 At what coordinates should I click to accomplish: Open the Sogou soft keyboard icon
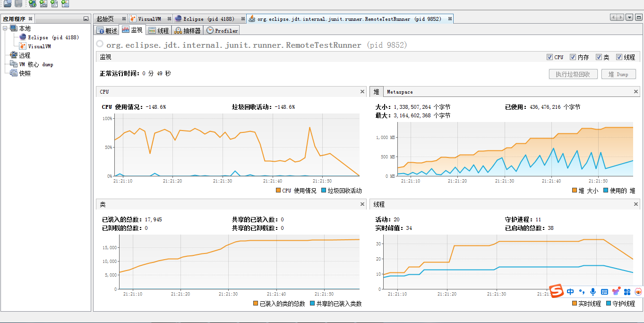tap(604, 292)
